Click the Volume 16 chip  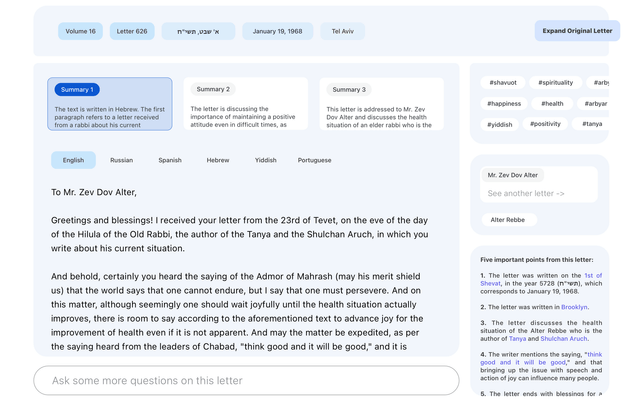tap(80, 31)
